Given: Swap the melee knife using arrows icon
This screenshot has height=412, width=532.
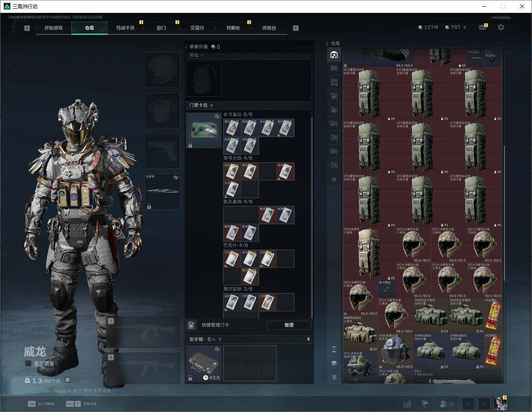Looking at the screenshot, I should (176, 178).
